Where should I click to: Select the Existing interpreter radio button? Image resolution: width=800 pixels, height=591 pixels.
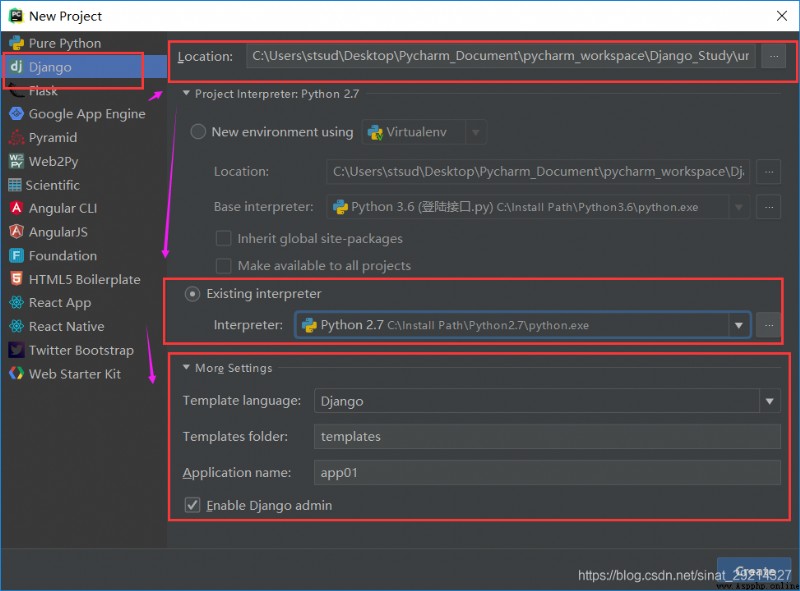192,294
